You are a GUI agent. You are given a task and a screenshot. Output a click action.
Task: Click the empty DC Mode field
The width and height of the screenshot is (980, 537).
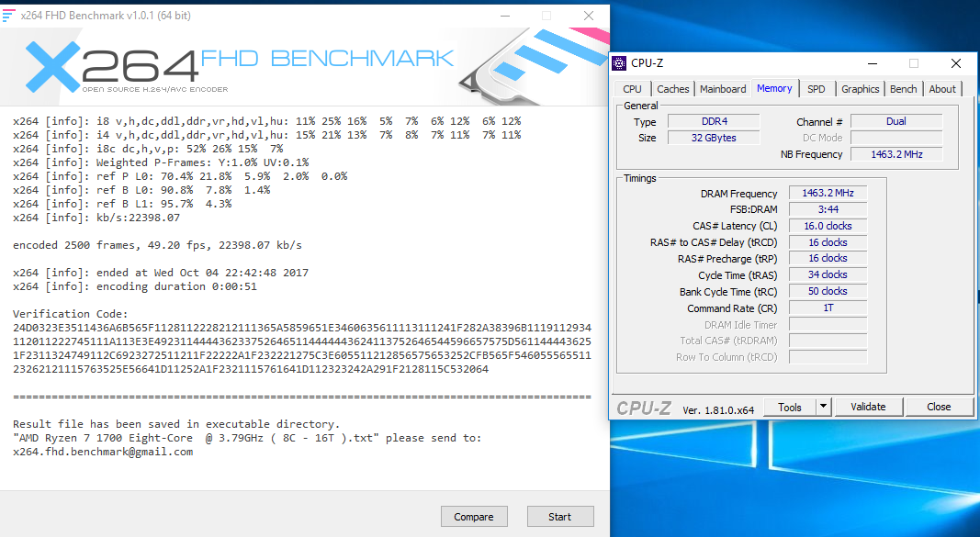pos(896,138)
